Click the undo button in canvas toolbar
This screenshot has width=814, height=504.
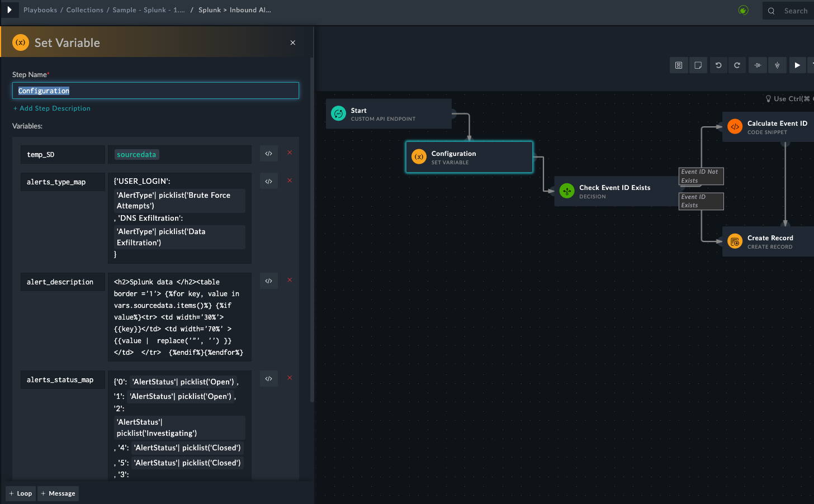pos(718,65)
